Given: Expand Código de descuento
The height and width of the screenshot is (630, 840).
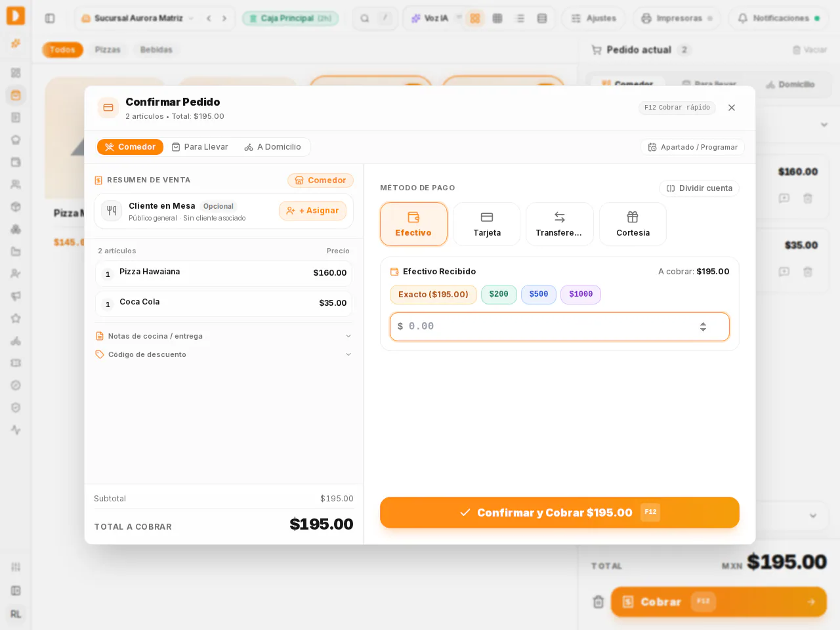Looking at the screenshot, I should [224, 354].
